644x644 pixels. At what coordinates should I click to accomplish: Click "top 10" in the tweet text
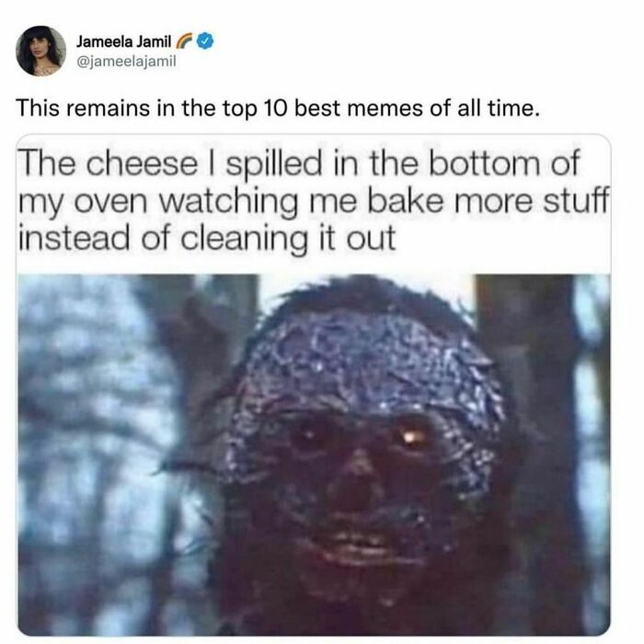click(x=256, y=109)
